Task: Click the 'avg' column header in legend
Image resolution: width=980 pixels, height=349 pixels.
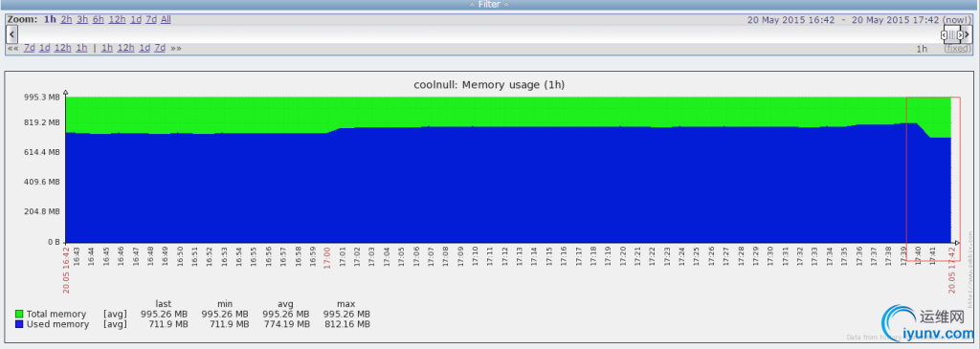Action: 285,304
